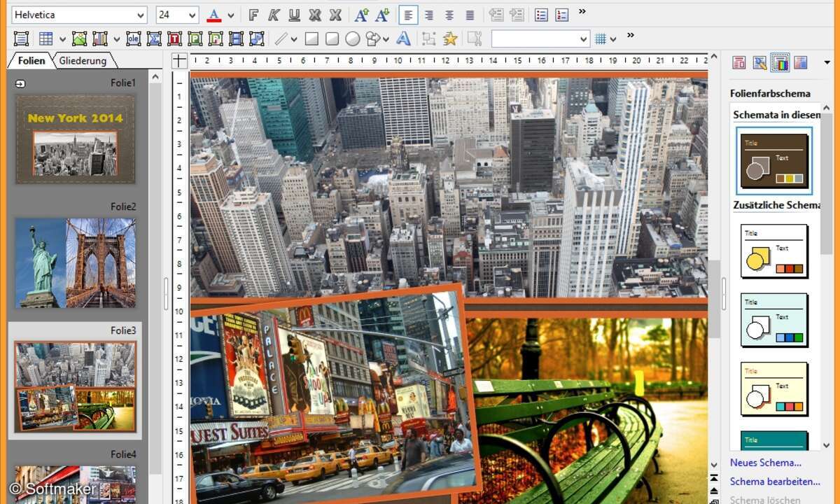Select white scheme with yellow circle
The image size is (840, 504).
coord(774,251)
